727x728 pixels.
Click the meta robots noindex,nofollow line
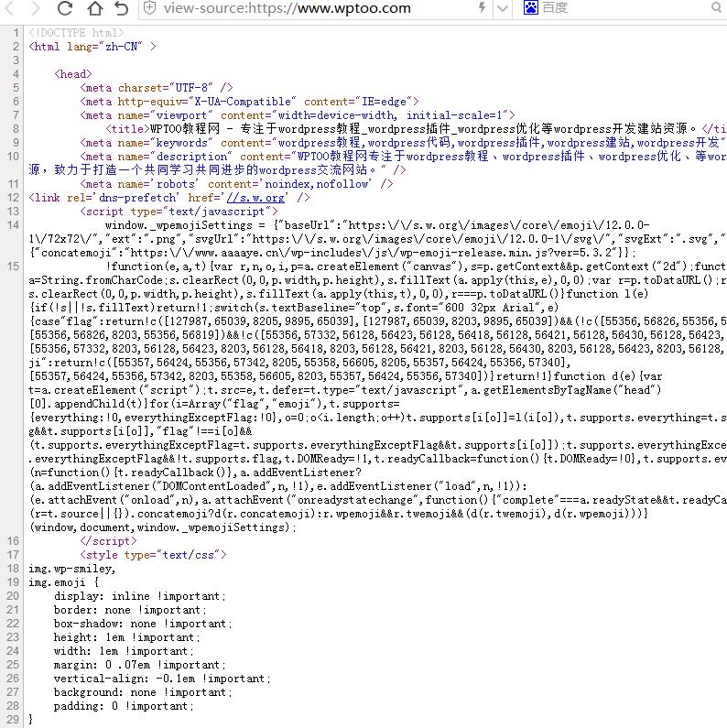[x=236, y=184]
